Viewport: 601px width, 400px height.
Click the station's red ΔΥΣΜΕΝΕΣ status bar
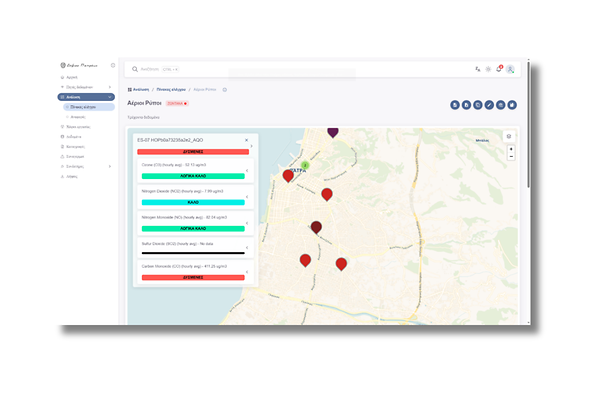coord(193,152)
